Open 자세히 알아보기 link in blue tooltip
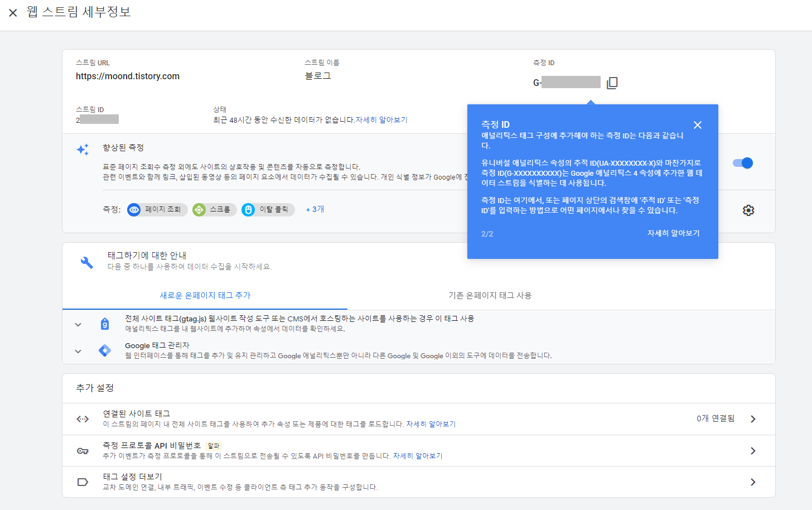The image size is (812, 510). [x=673, y=233]
